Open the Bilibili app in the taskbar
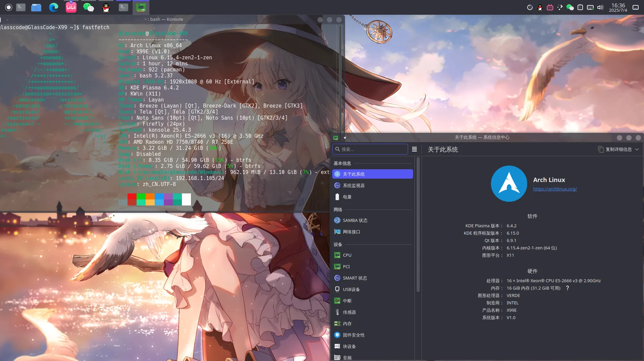The image size is (644, 361). (71, 7)
